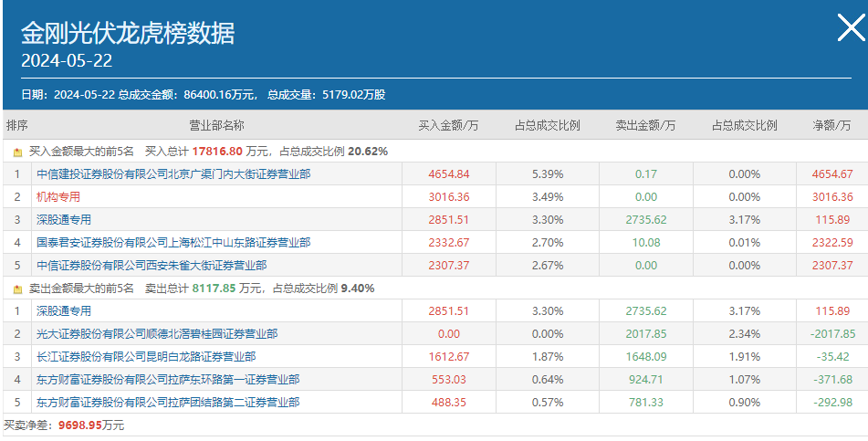Viewport: 868px width, 441px height.
Task: Click the 排序 column header
Action: pos(17,126)
